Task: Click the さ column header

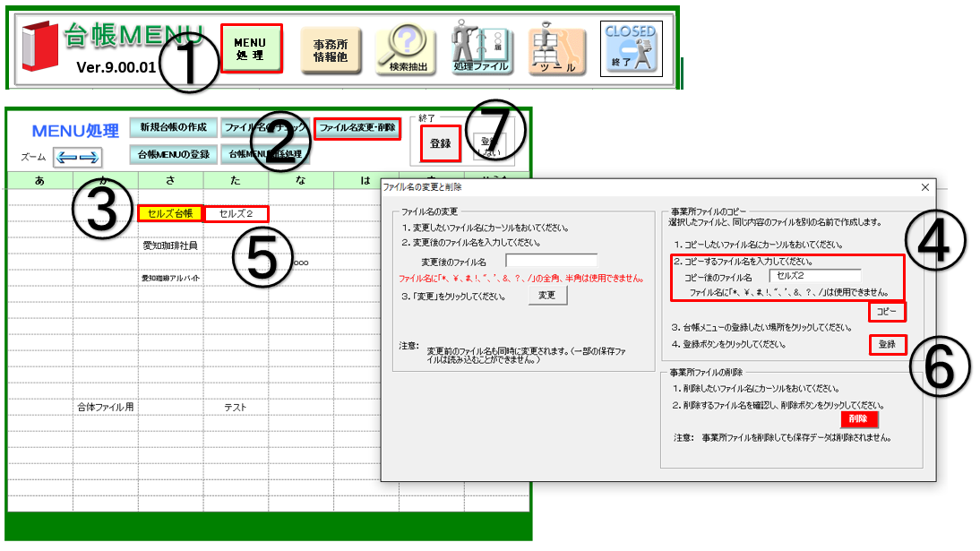Action: [170, 181]
